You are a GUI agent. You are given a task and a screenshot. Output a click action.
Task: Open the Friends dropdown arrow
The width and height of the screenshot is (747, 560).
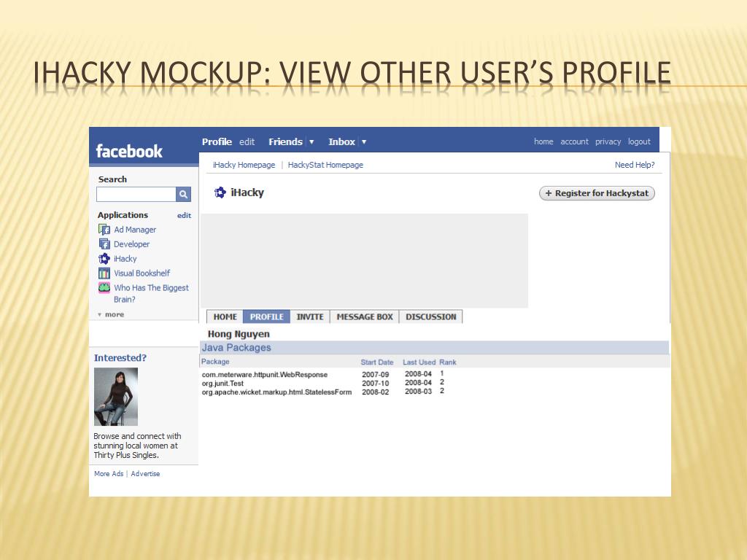pyautogui.click(x=311, y=142)
